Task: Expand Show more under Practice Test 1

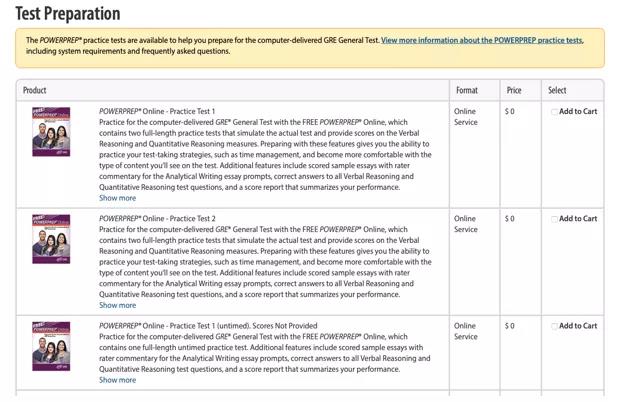Action: 117,198
